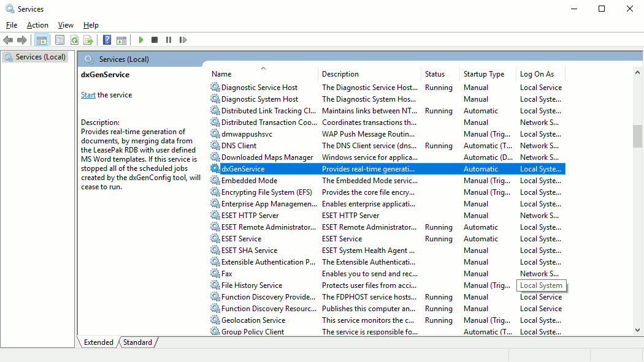
Task: Click the vertical scrollbar thumb
Action: (637, 136)
